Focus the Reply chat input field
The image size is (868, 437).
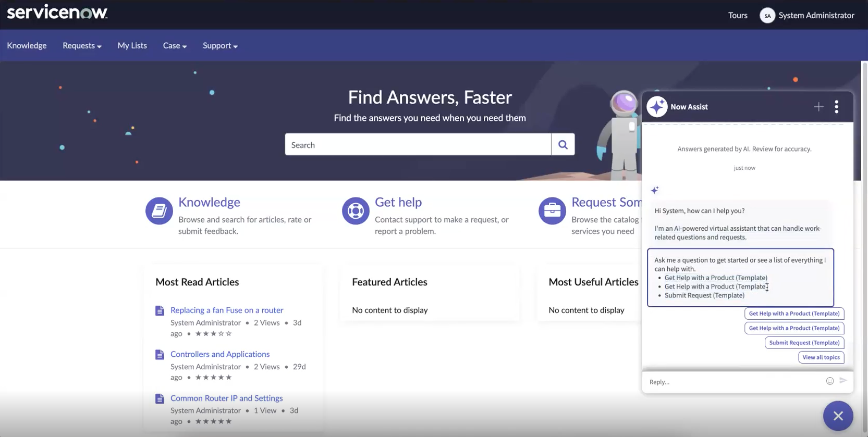point(734,382)
